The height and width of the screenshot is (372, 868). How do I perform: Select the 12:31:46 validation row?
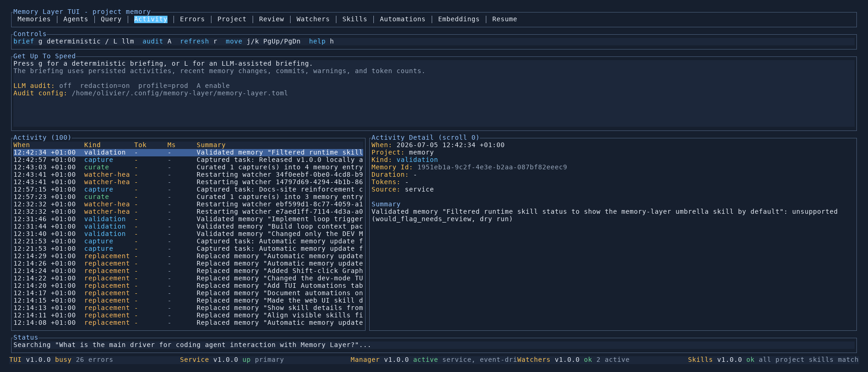pos(188,219)
